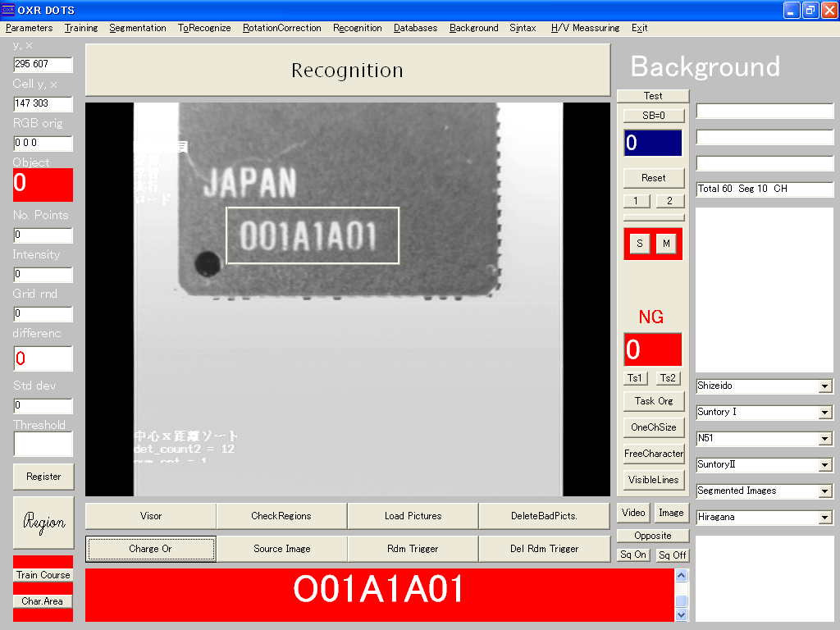Open the Suntory I combo box
The width and height of the screenshot is (840, 630).
pyautogui.click(x=825, y=413)
